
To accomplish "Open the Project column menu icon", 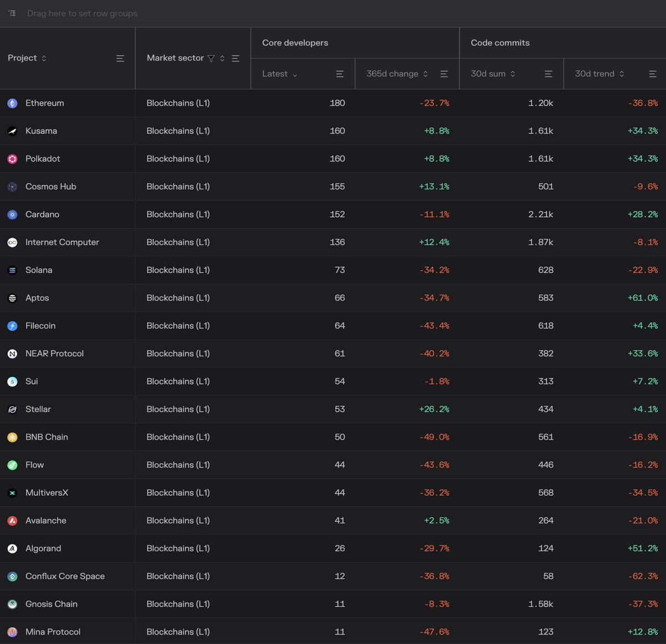I will click(x=120, y=58).
